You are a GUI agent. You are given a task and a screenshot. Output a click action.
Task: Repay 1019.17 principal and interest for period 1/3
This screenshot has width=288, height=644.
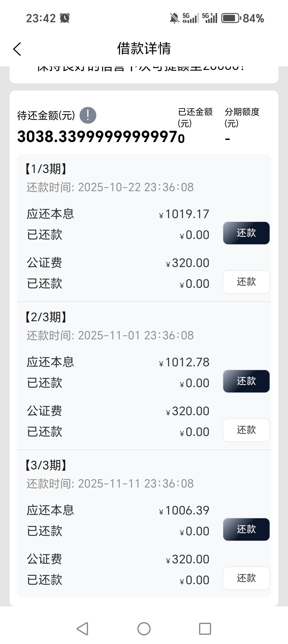click(246, 233)
